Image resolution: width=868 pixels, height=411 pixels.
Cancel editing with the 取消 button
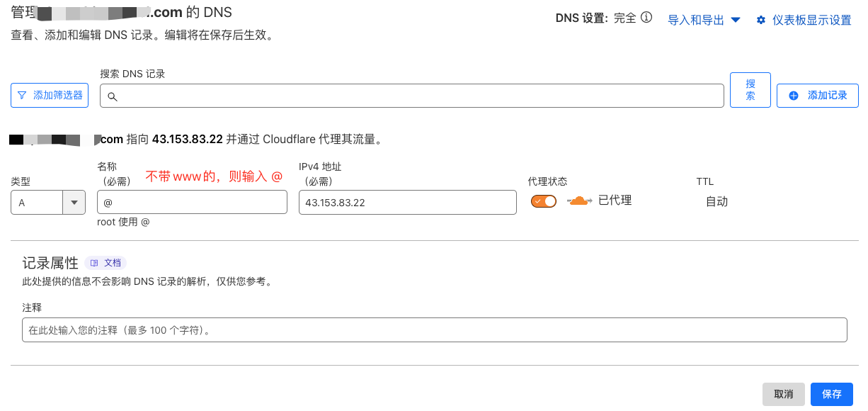(x=784, y=394)
